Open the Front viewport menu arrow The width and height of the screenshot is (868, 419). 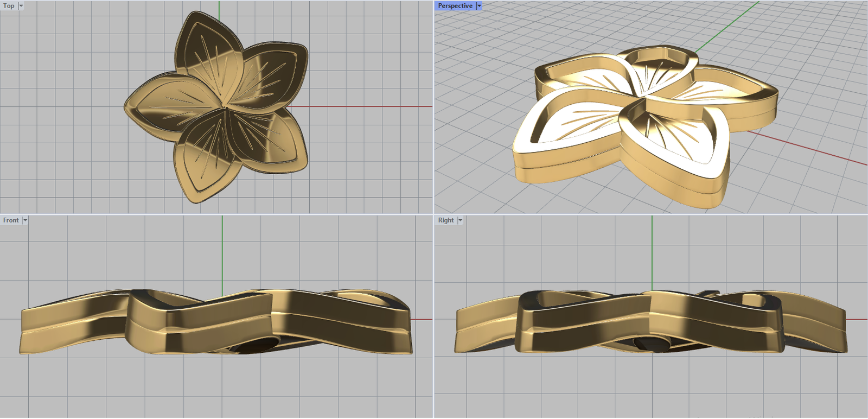pyautogui.click(x=25, y=220)
